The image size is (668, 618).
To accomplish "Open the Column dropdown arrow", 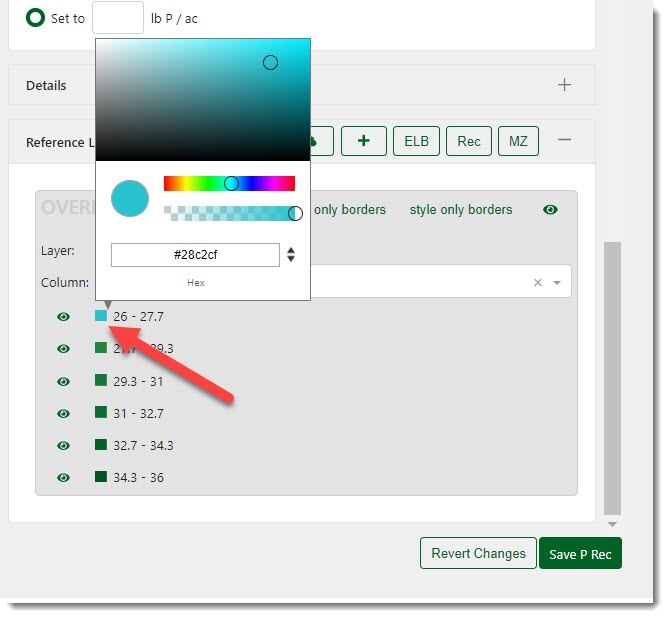I will tap(557, 283).
